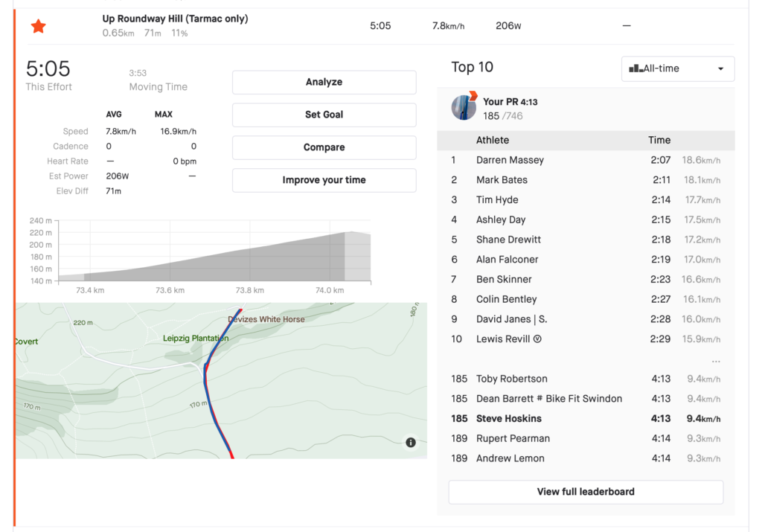Click the 16.9km/h max speed value
The width and height of the screenshot is (762, 532).
point(179,131)
